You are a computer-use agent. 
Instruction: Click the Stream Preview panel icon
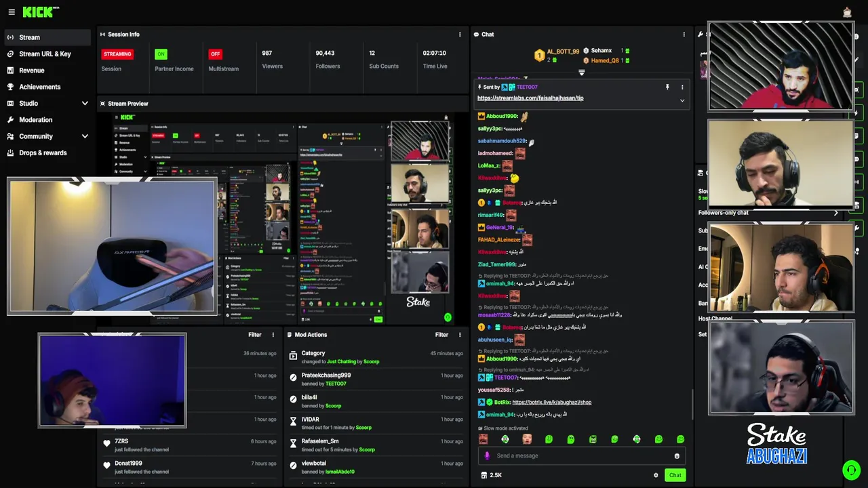(x=102, y=104)
